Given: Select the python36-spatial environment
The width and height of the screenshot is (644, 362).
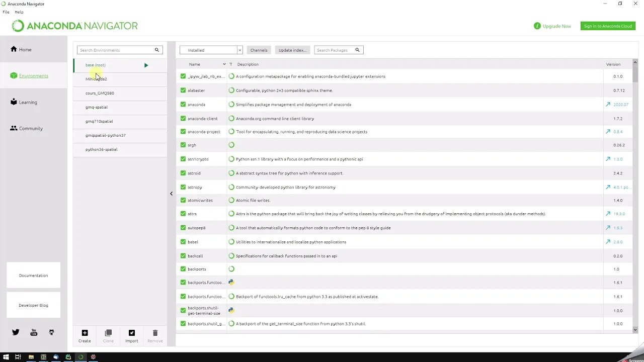Looking at the screenshot, I should point(120,149).
